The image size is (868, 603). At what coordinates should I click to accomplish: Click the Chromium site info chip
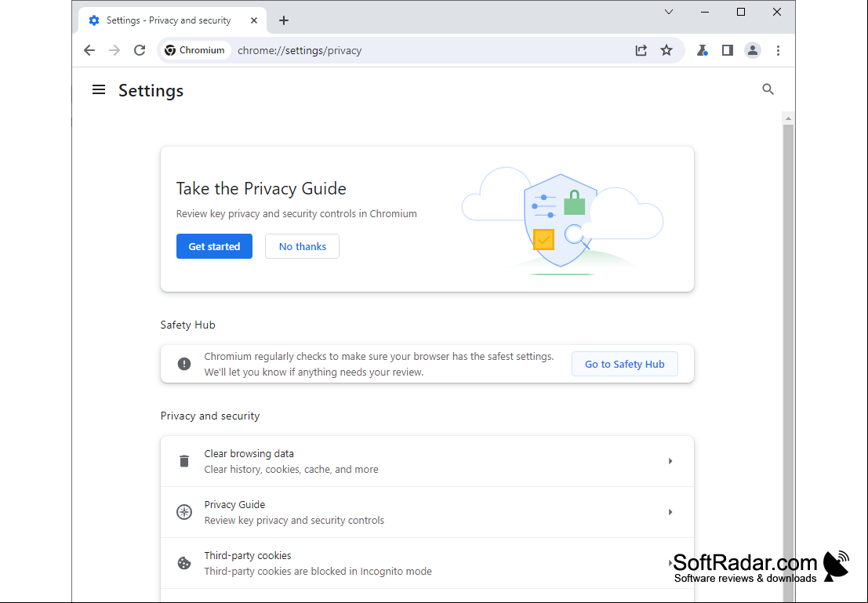[x=195, y=50]
